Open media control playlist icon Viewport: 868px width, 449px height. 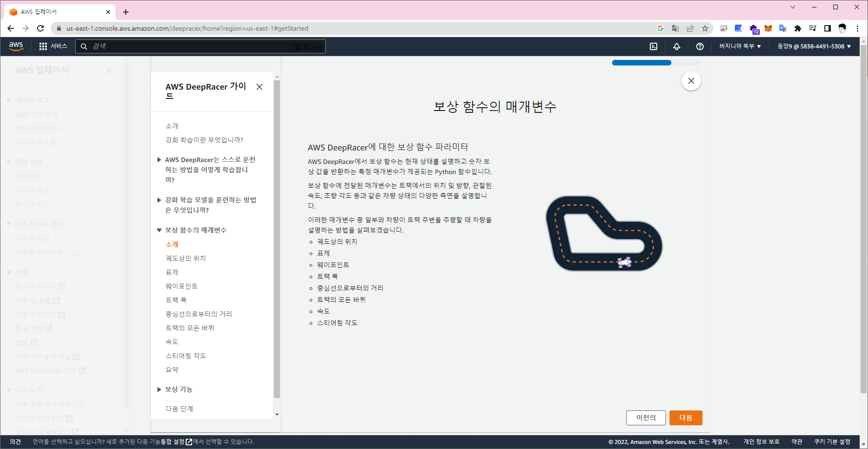click(813, 28)
